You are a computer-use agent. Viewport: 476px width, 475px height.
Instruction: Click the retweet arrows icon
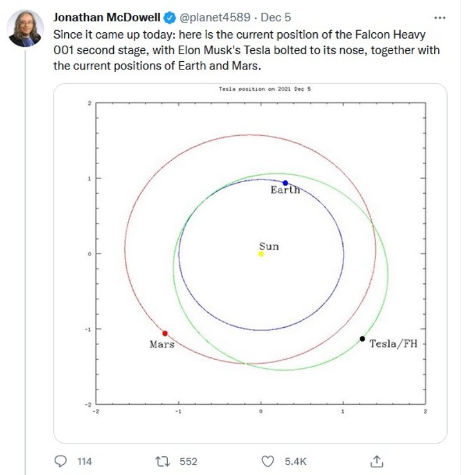pos(164,461)
